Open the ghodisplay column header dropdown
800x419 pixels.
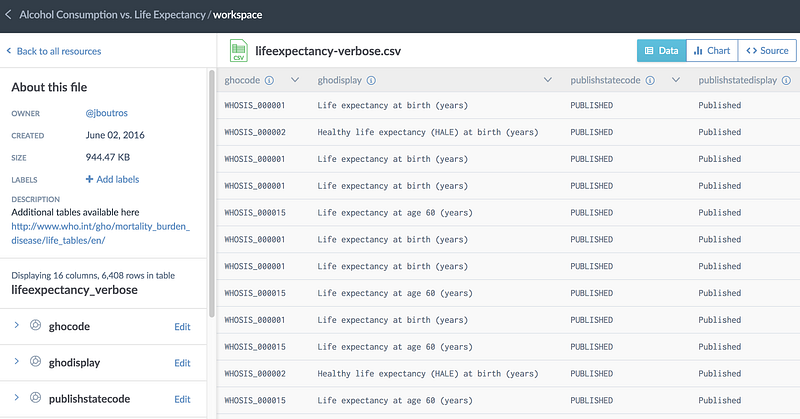[548, 80]
